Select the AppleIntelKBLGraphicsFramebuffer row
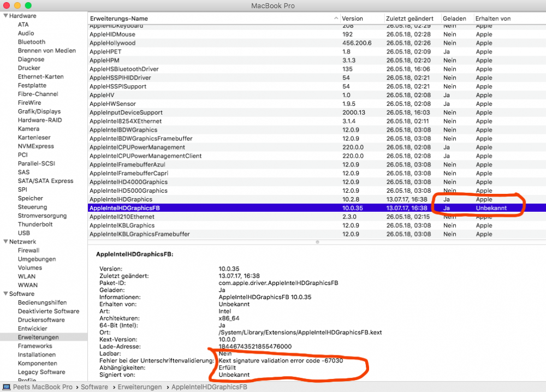 coord(317,234)
